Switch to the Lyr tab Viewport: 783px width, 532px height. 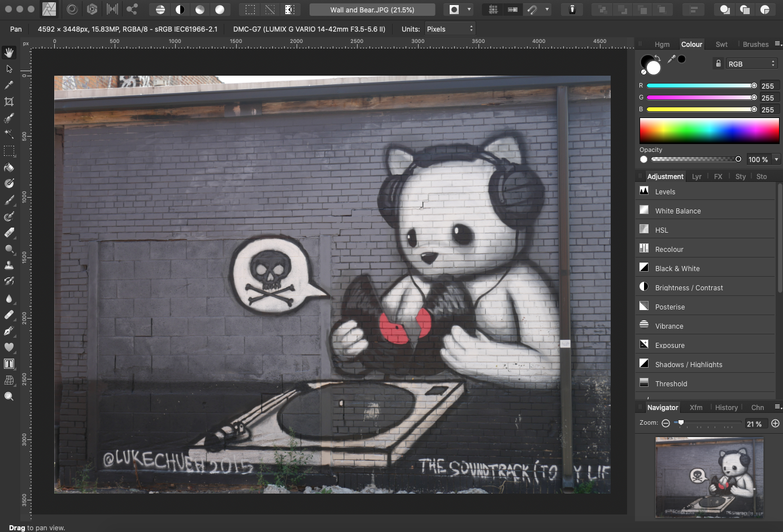(x=697, y=176)
